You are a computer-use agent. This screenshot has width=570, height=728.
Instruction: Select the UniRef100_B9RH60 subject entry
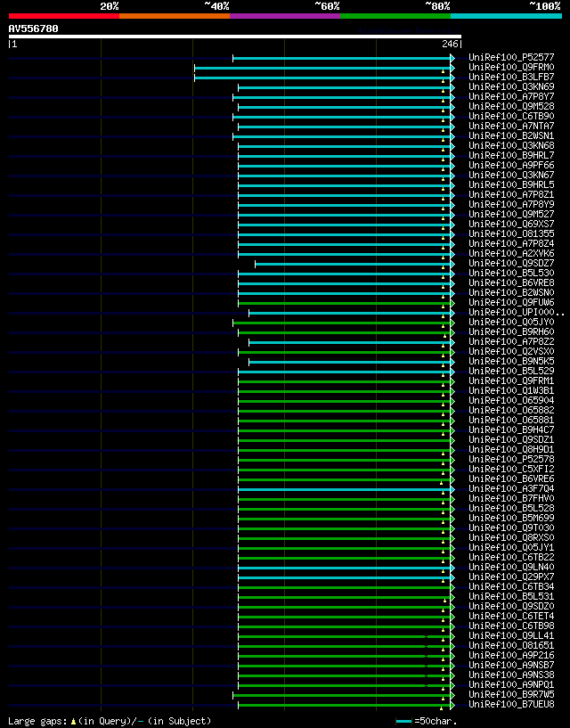(x=511, y=331)
